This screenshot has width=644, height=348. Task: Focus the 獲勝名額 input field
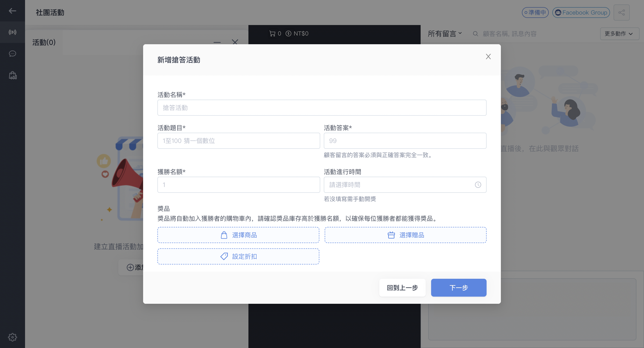239,185
